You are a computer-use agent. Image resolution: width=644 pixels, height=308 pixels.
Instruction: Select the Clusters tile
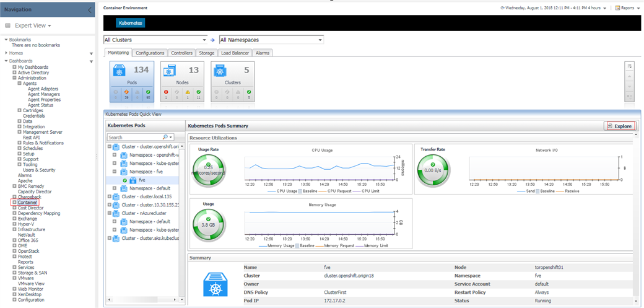232,81
